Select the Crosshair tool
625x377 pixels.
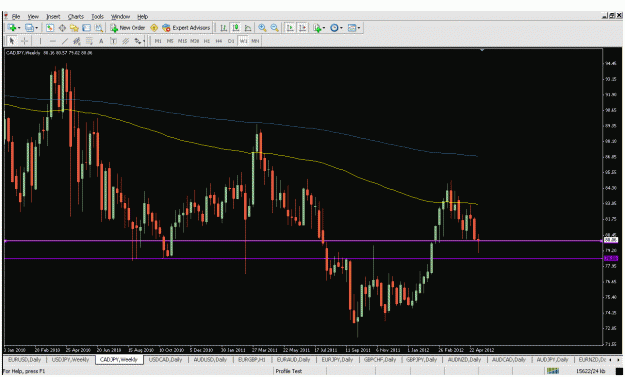pyautogui.click(x=24, y=41)
